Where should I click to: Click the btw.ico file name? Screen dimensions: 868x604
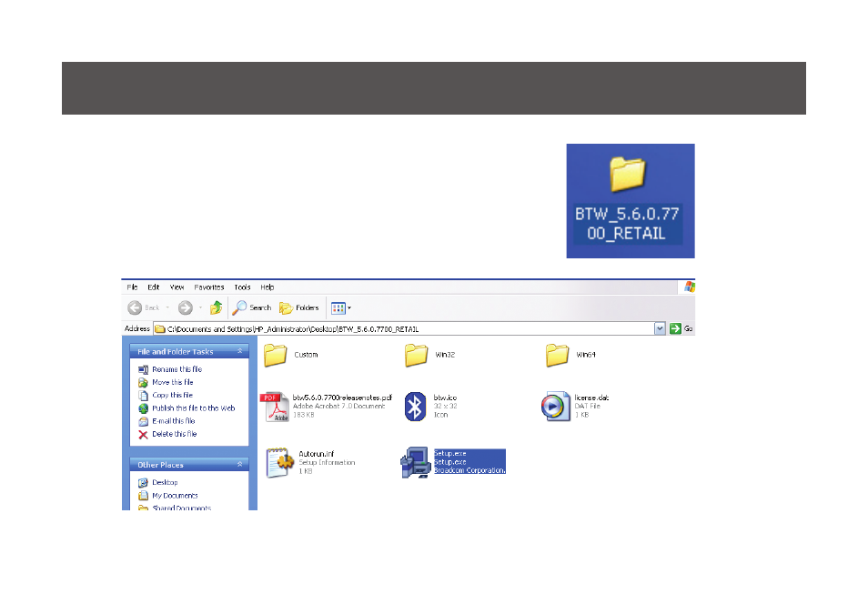pos(445,398)
